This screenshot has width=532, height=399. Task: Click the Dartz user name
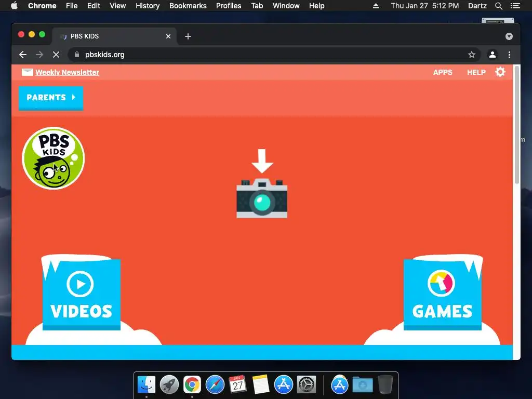coord(477,6)
